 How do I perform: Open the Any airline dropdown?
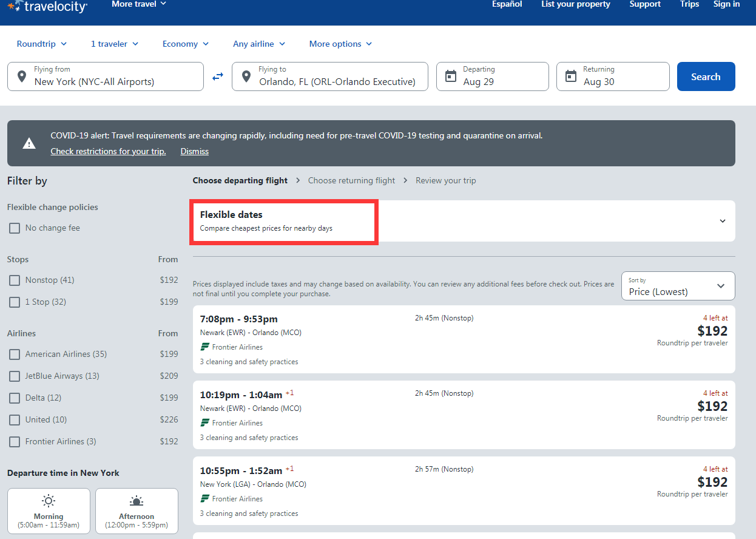[259, 44]
